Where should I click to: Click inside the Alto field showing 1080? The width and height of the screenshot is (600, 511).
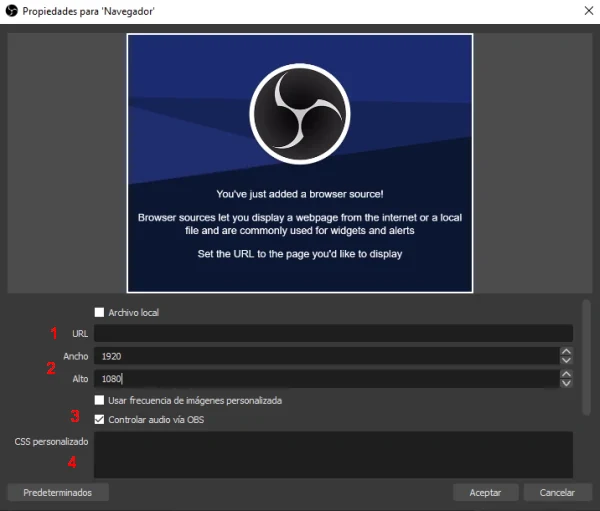click(x=325, y=379)
